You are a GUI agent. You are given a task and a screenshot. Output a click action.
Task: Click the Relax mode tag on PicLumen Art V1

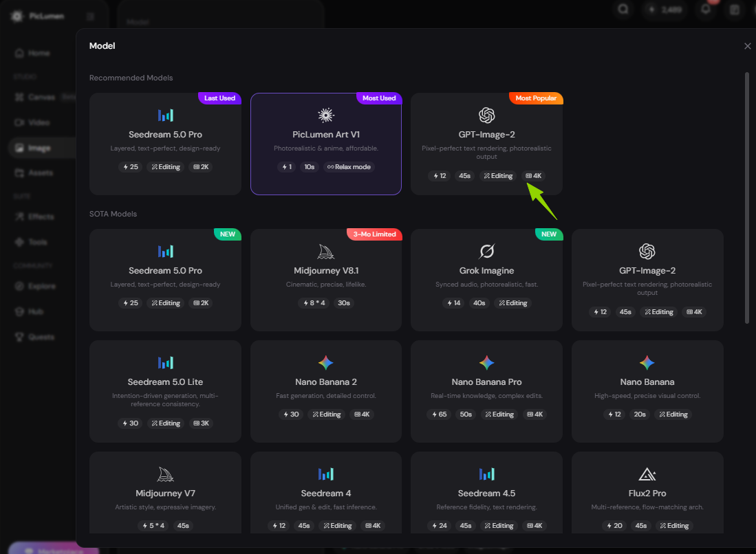(349, 167)
